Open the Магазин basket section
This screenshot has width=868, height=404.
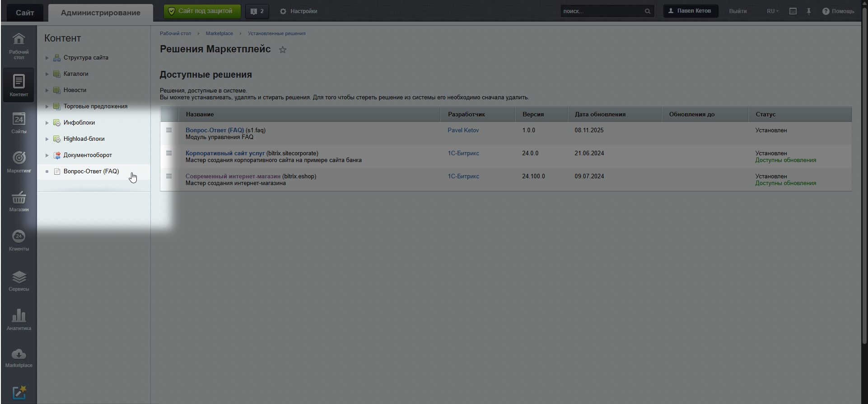pos(19,201)
